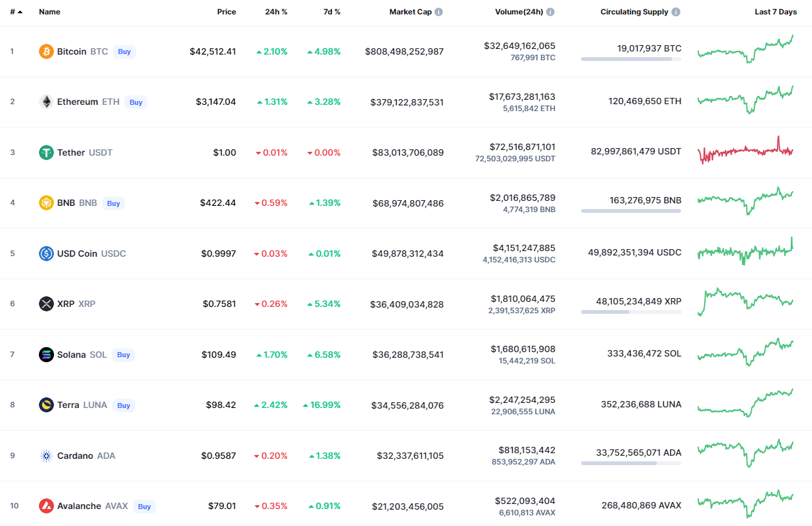Click the Buy button next to Ethereum
Image resolution: width=812 pixels, height=526 pixels.
click(136, 102)
